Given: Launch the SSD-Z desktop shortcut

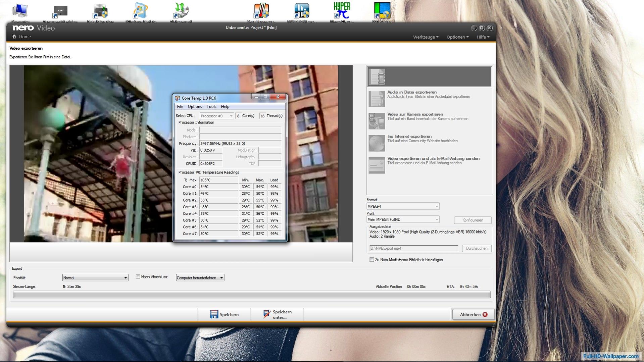Looking at the screenshot, I should [382, 12].
